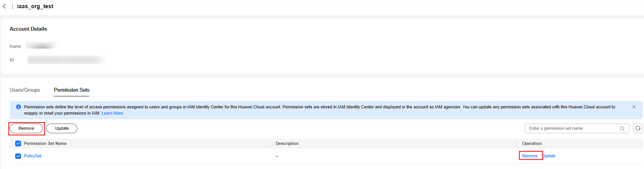
Task: Focus the permission set name search field
Action: (x=573, y=128)
